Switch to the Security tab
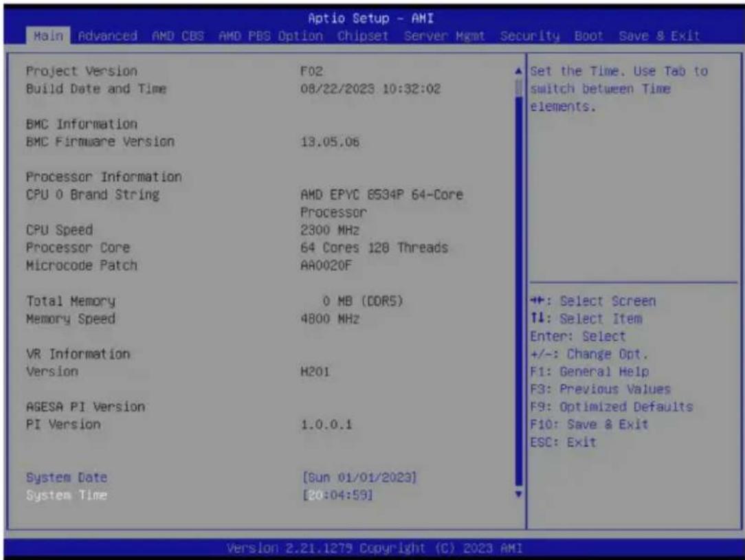 pos(530,36)
